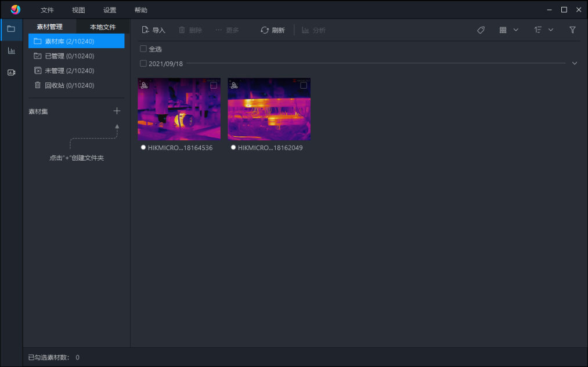Tick the 2021/09/18 date group checkbox
Viewport: 588px width, 367px height.
click(143, 63)
